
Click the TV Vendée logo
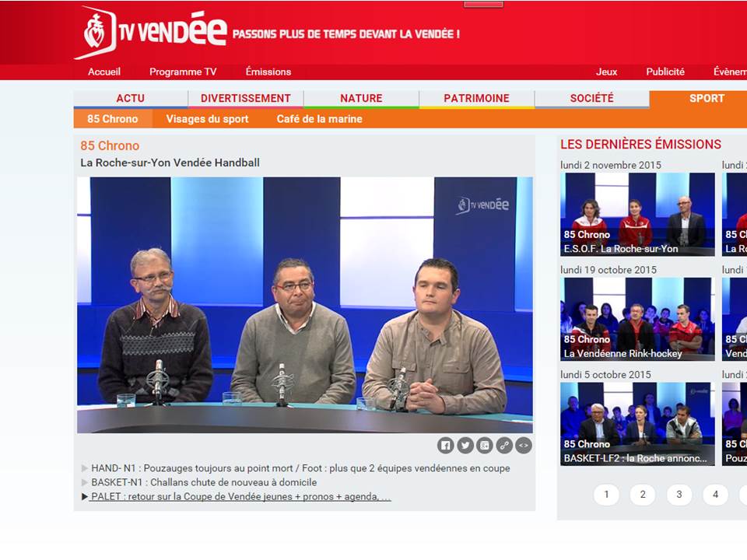tap(150, 33)
